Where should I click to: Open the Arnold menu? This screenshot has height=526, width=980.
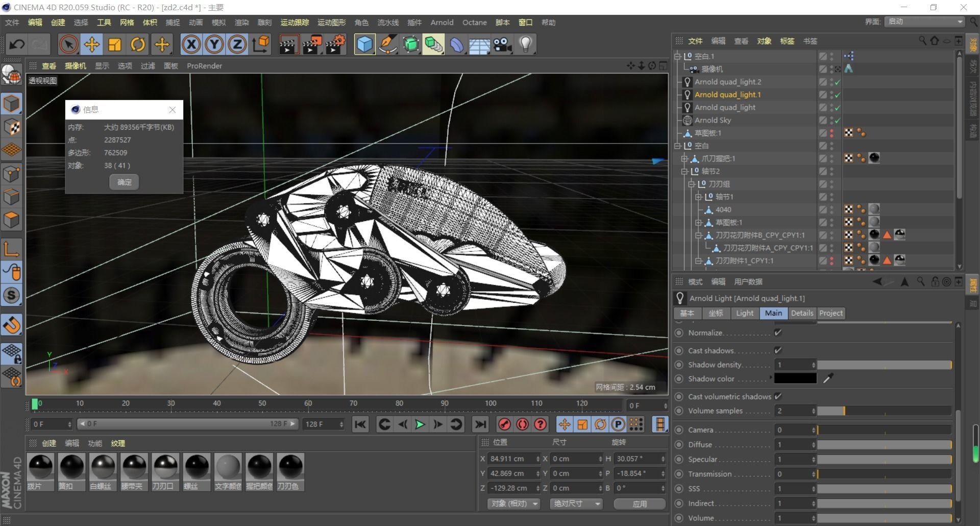(442, 22)
